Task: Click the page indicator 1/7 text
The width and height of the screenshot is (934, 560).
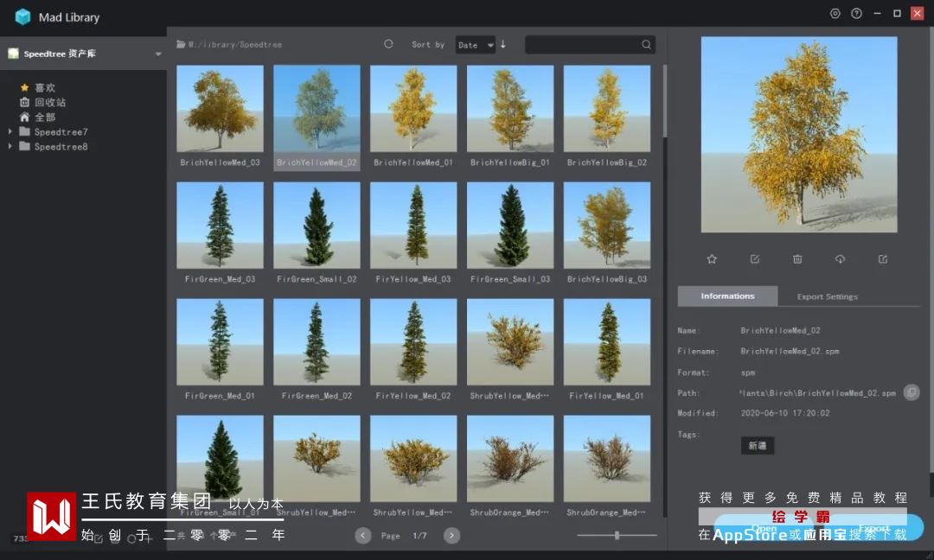Action: 419,536
